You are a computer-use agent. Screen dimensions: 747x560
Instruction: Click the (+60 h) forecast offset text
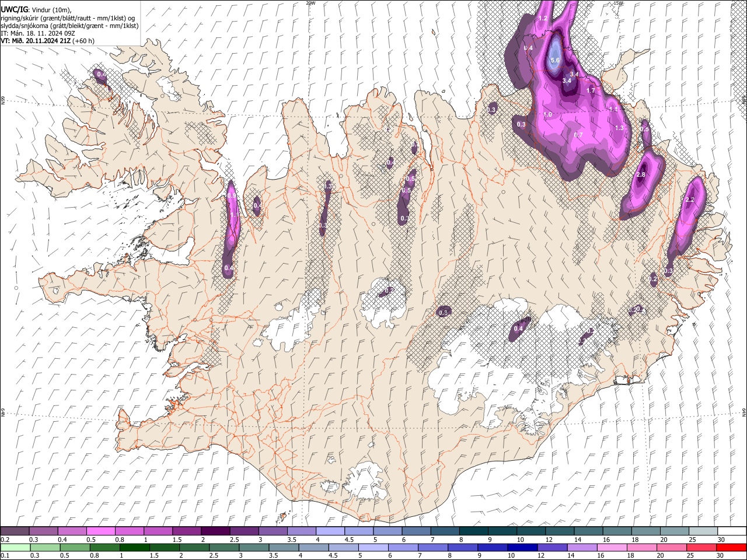(83, 41)
